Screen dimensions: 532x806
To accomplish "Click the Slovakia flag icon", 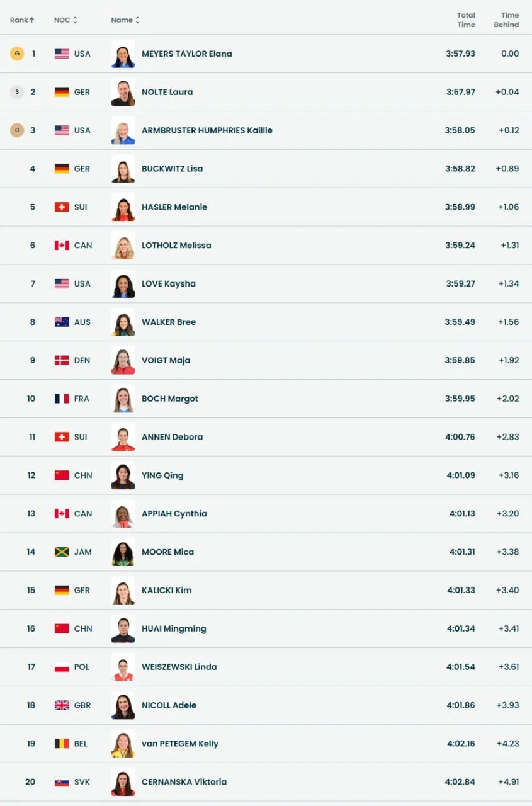I will 62,782.
